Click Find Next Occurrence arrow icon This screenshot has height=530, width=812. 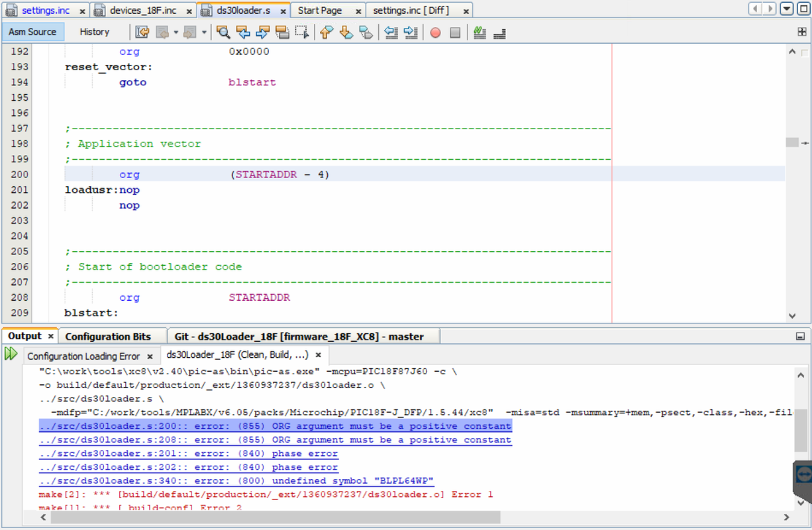click(263, 32)
